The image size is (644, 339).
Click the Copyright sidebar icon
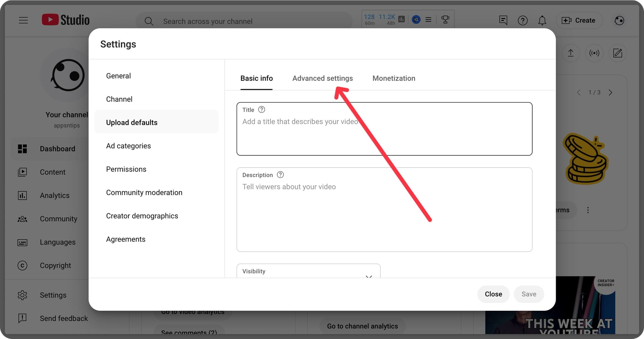[x=22, y=265]
